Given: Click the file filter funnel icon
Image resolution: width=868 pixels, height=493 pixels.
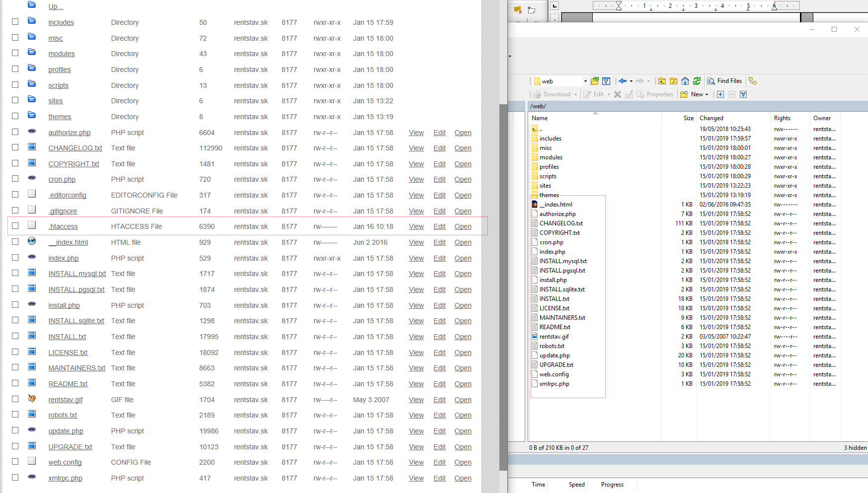Looking at the screenshot, I should [606, 81].
